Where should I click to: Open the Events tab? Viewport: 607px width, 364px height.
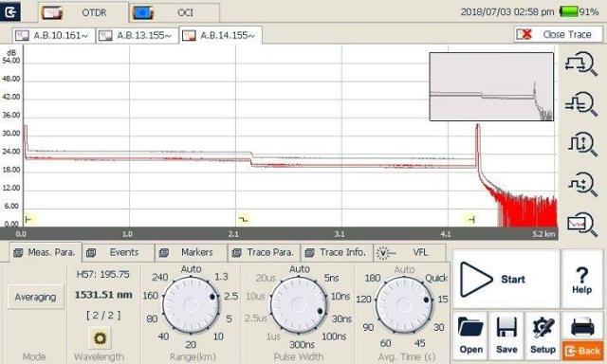tap(118, 252)
